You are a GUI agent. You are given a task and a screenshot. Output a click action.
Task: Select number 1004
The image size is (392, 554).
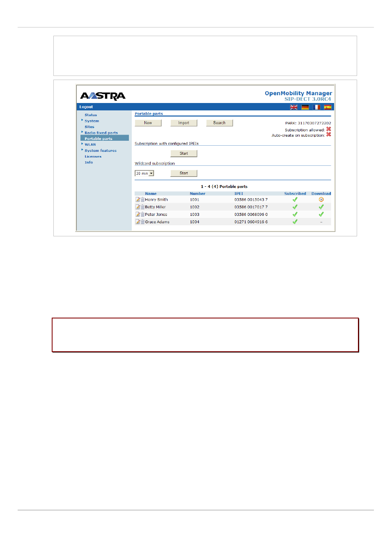click(195, 222)
